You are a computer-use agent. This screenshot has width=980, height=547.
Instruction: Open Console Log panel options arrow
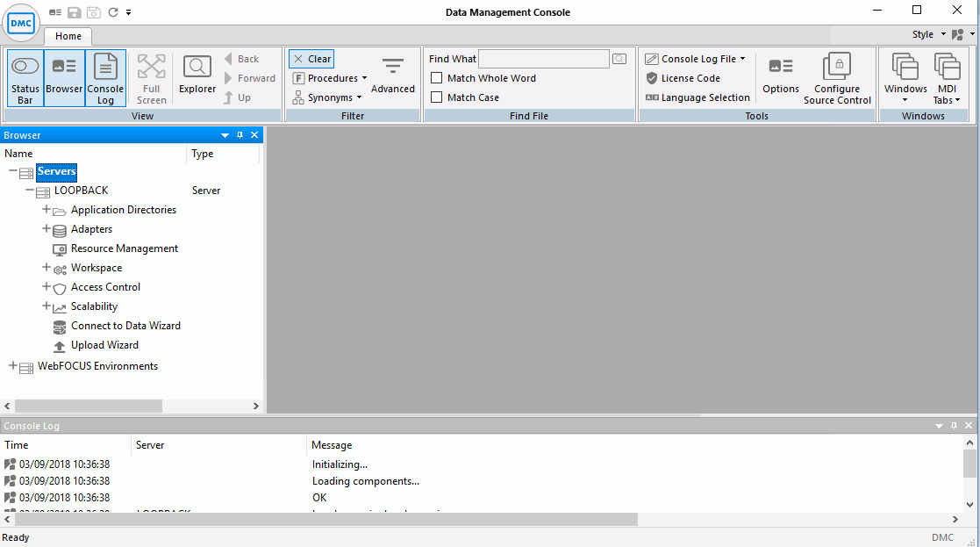(x=939, y=426)
